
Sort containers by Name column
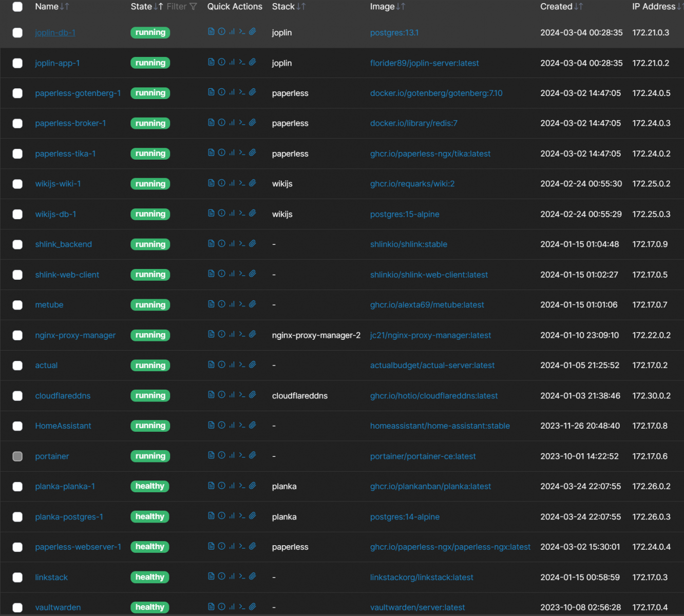[52, 7]
